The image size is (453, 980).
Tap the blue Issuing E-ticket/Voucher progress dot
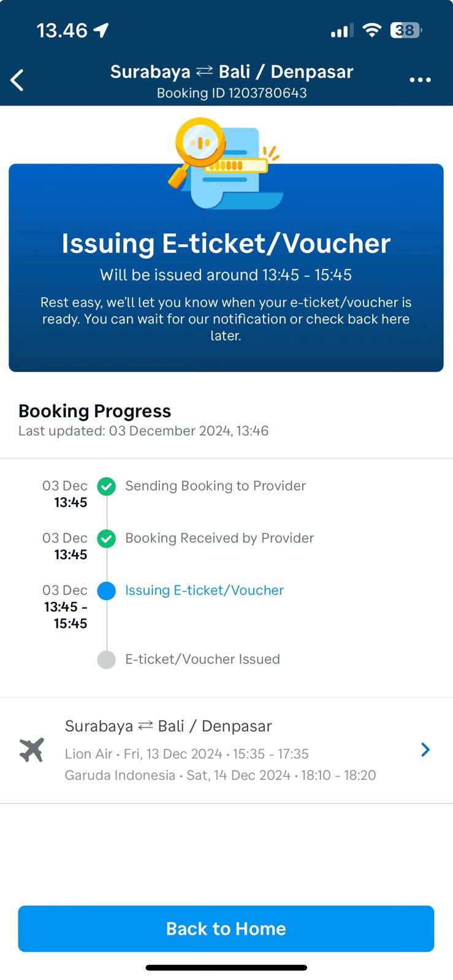point(107,591)
